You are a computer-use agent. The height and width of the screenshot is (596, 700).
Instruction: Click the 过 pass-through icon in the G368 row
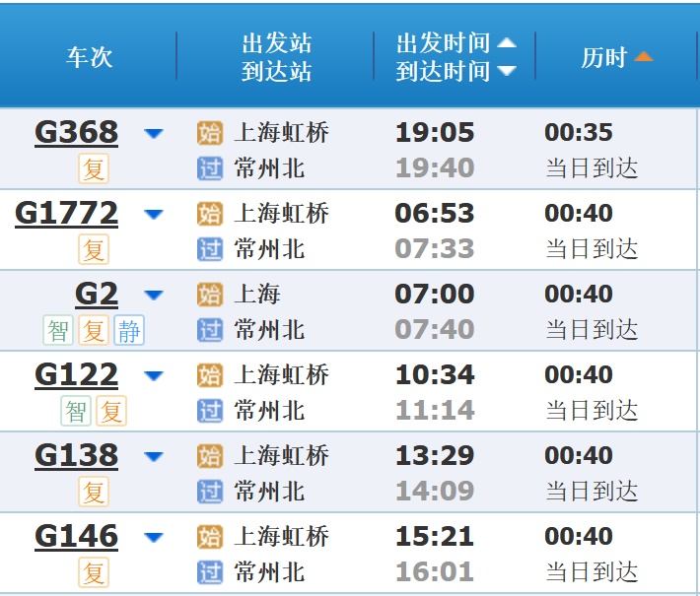tap(210, 168)
